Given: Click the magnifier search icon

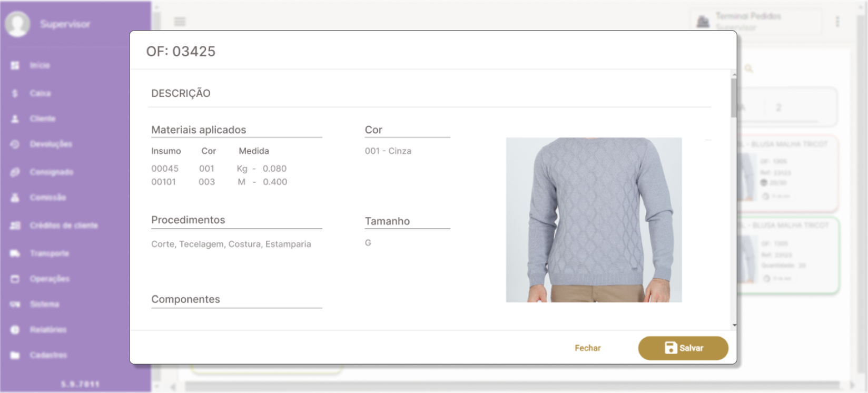Looking at the screenshot, I should 748,69.
